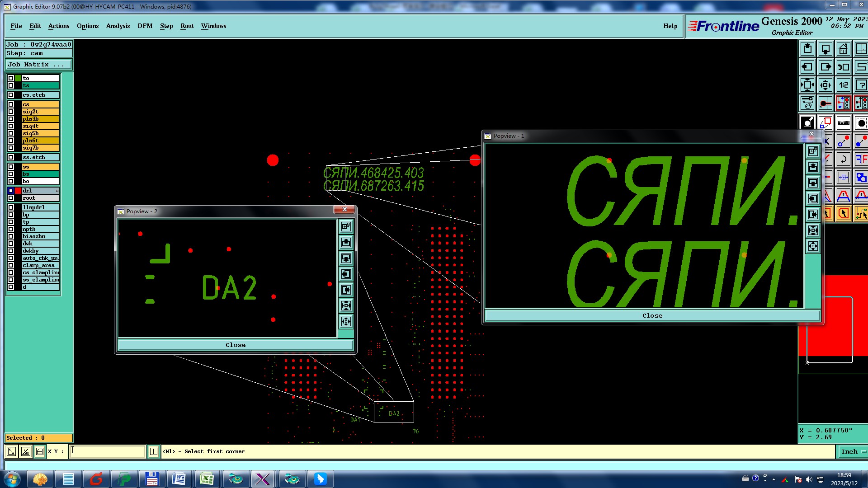
Task: Click pan down icon in Popview 2
Action: (x=346, y=258)
